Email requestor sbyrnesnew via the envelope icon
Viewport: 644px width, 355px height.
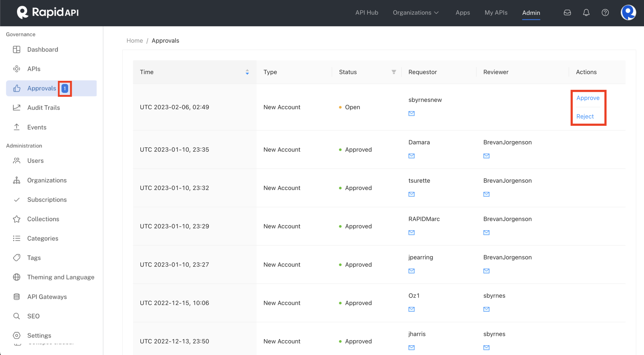[x=412, y=113]
